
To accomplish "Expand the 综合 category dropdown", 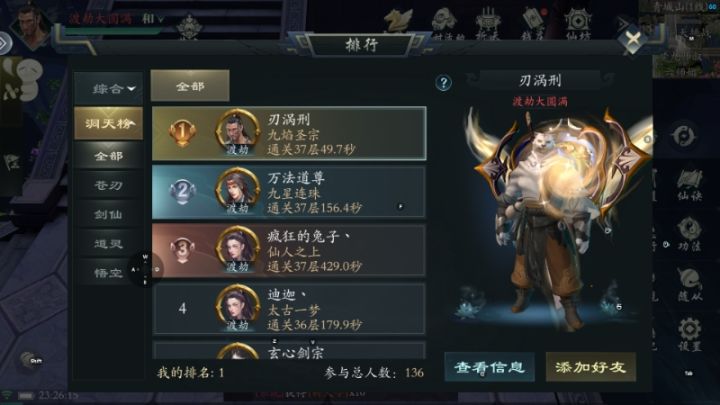I will tap(109, 88).
